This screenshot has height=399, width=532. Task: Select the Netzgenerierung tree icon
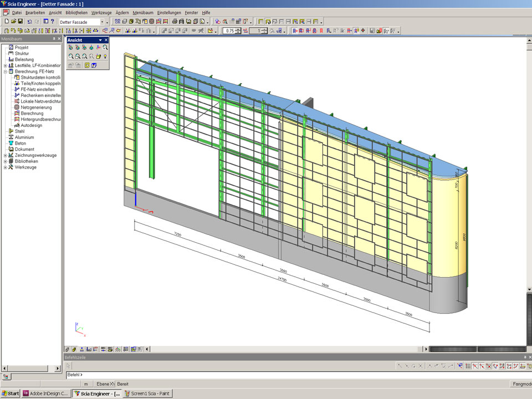(x=17, y=108)
